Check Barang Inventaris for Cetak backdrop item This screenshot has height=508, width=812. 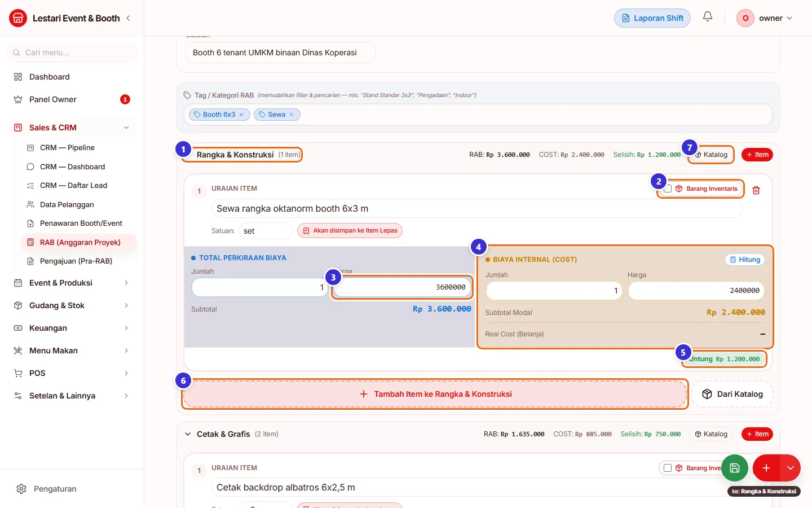point(668,468)
